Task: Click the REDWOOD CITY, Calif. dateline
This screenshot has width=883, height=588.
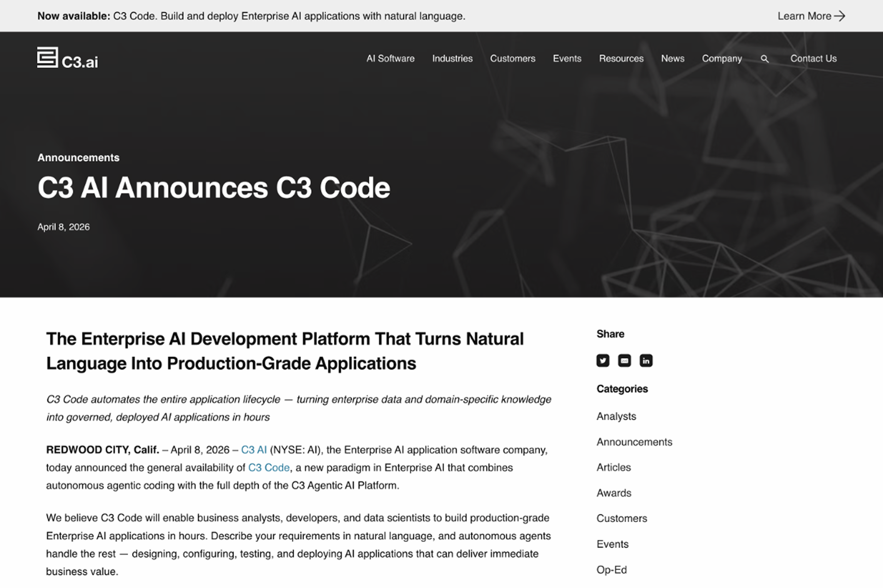Action: pyautogui.click(x=102, y=450)
